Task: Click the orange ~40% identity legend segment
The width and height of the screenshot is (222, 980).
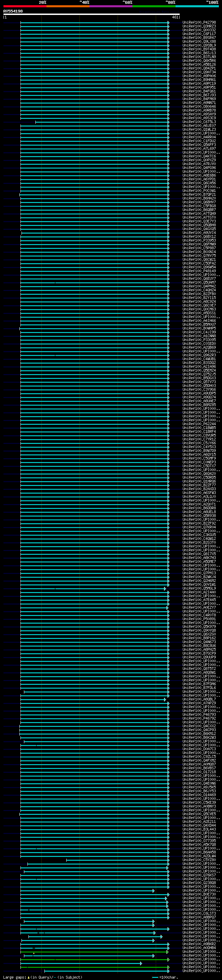Action: pos(68,6)
